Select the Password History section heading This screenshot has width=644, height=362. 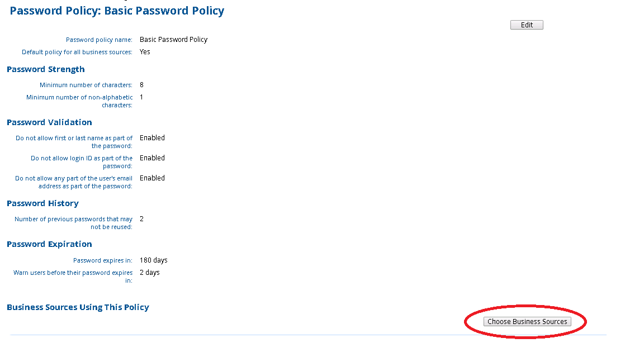(42, 203)
